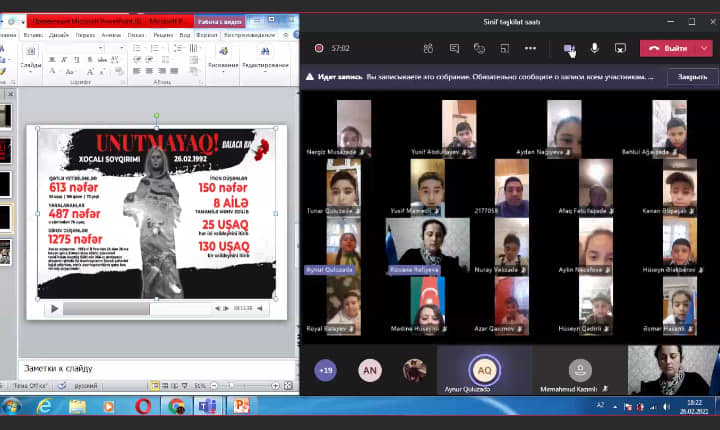Open the Вставка ribbon tab
Viewport: 720px width, 430px height.
(33, 35)
